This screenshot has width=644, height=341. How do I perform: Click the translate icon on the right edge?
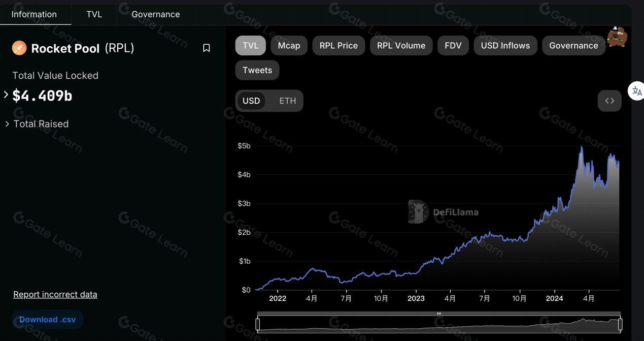(636, 91)
